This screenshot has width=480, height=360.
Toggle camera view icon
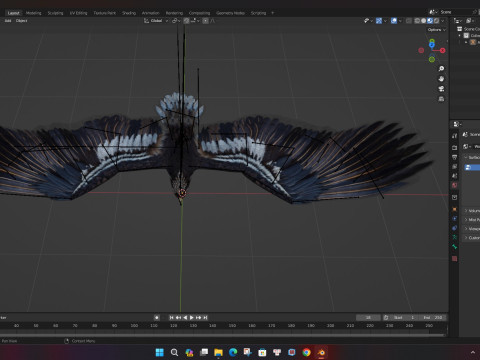point(441,89)
